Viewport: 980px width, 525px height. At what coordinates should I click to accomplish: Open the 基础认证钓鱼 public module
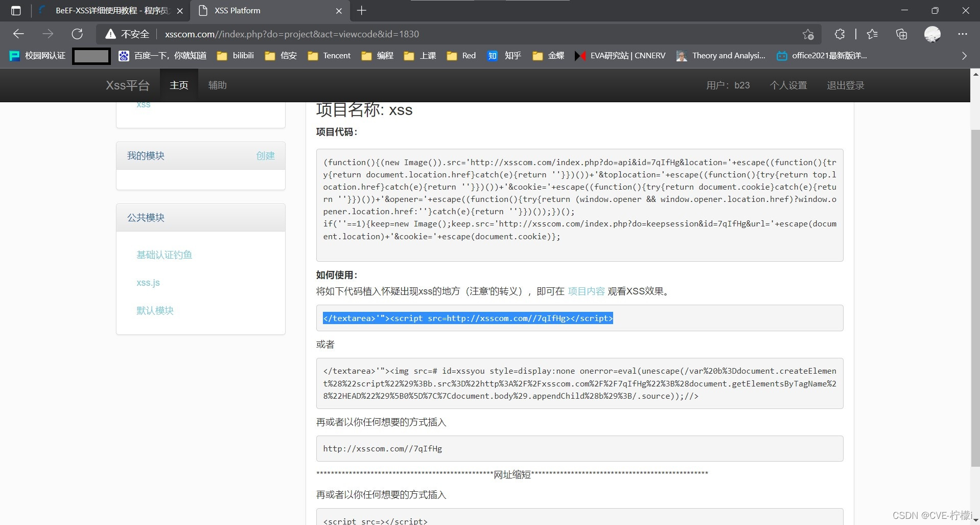click(x=164, y=255)
